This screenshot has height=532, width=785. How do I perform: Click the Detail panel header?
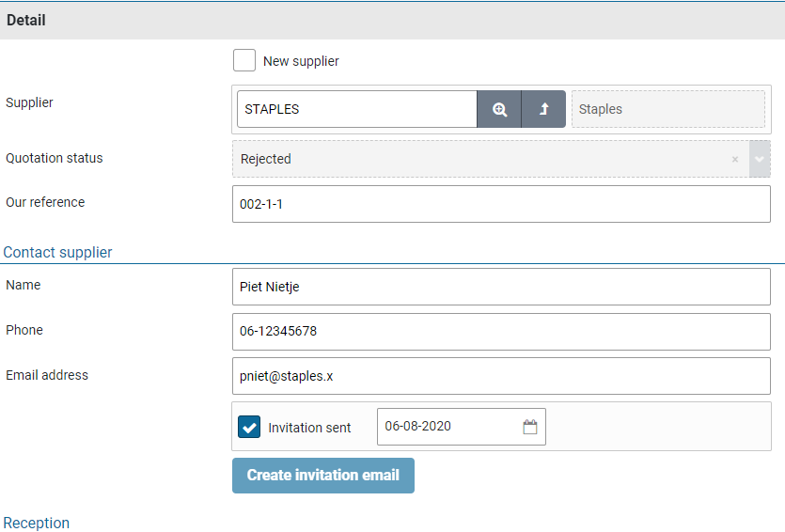coord(26,20)
